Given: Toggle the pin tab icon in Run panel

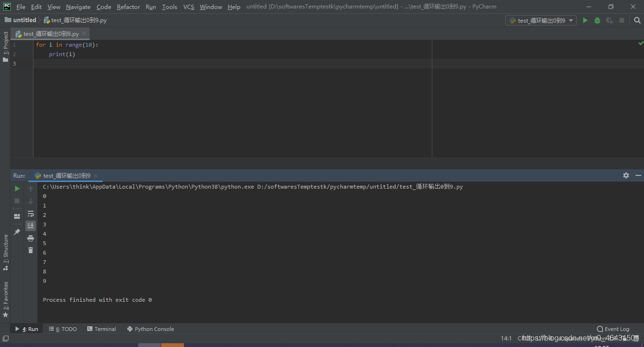Looking at the screenshot, I should click(x=17, y=232).
